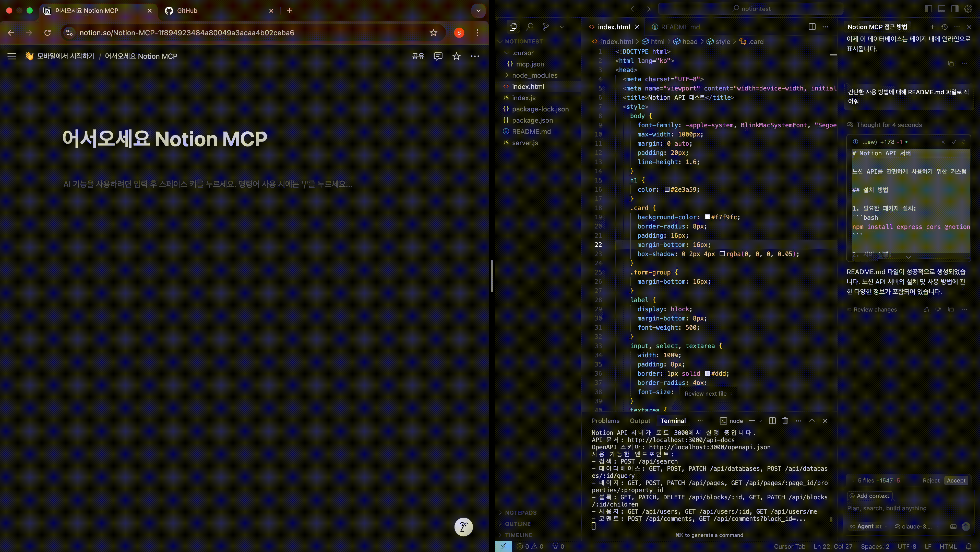Toggle the bottom panel layout icon
Screen dimensions: 980x552
pos(942,9)
